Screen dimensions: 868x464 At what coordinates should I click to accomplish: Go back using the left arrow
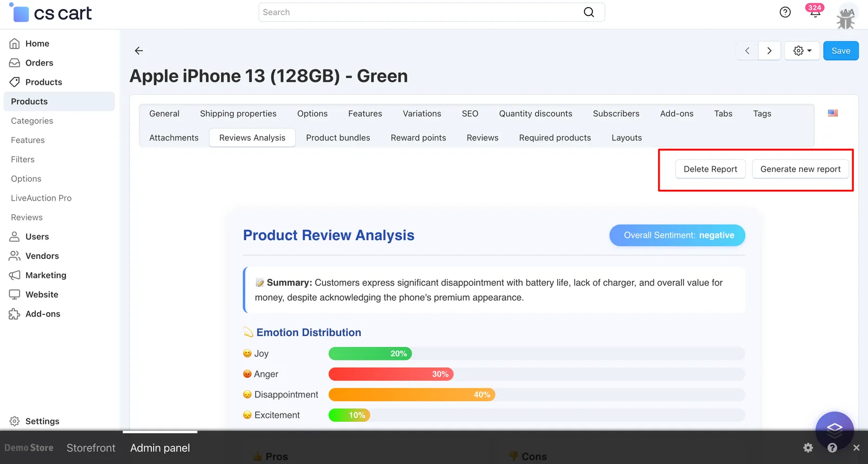(139, 50)
